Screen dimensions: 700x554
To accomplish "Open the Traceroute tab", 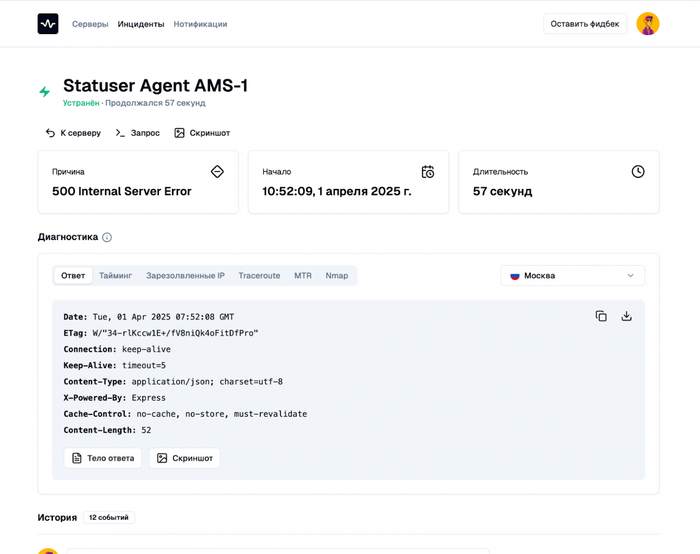I will click(x=259, y=276).
